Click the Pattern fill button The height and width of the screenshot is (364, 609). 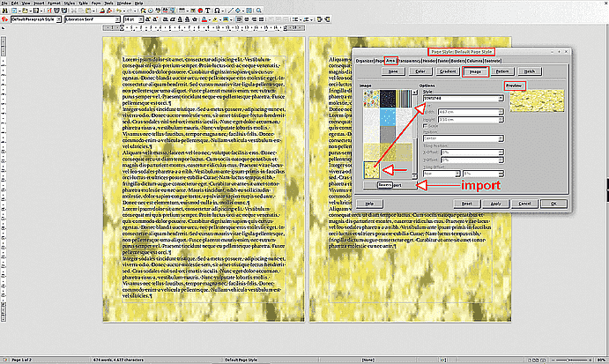pos(501,71)
